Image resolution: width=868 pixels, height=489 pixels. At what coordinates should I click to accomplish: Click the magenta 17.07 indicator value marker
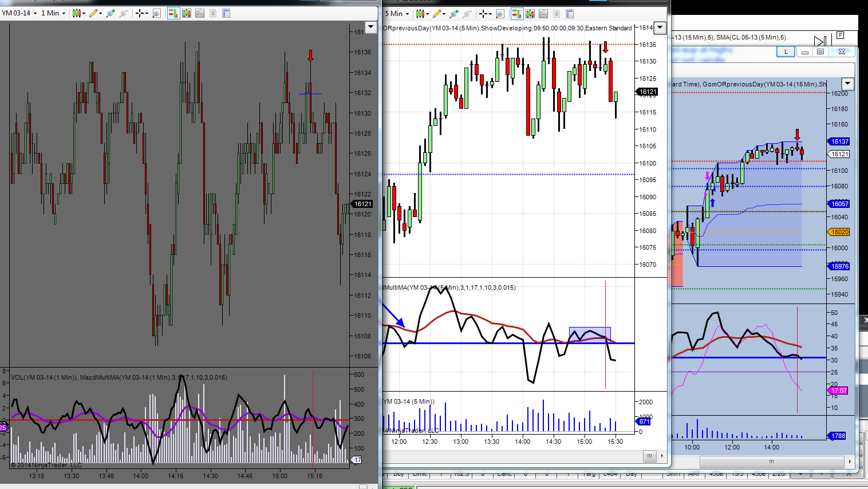tap(838, 391)
